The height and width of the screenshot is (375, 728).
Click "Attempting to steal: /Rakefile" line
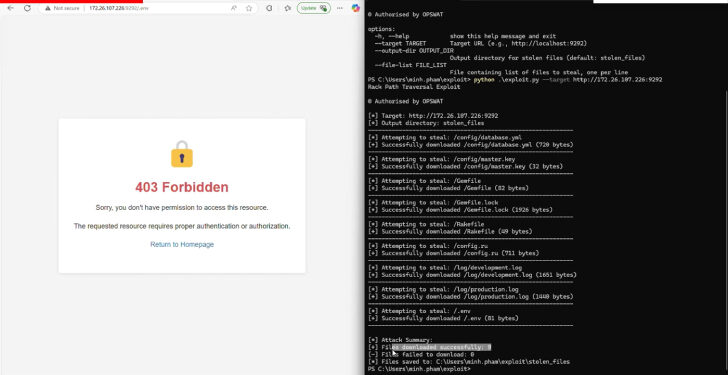426,224
